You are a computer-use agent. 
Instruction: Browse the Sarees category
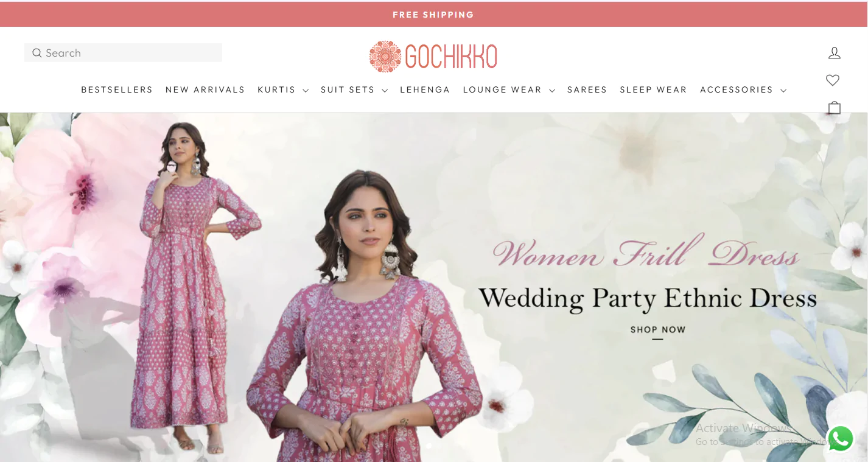pyautogui.click(x=587, y=90)
